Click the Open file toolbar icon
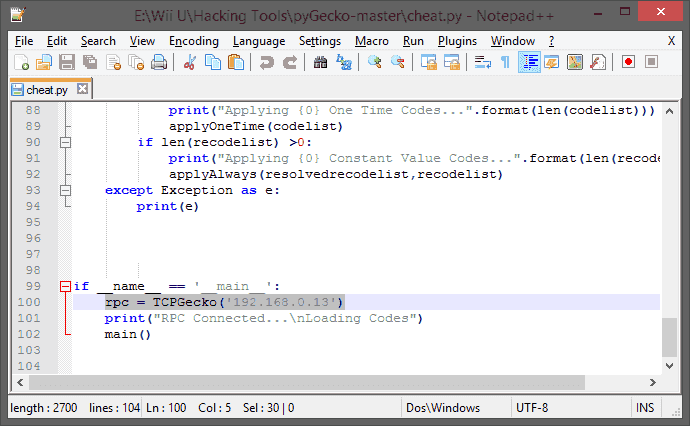 (44, 62)
